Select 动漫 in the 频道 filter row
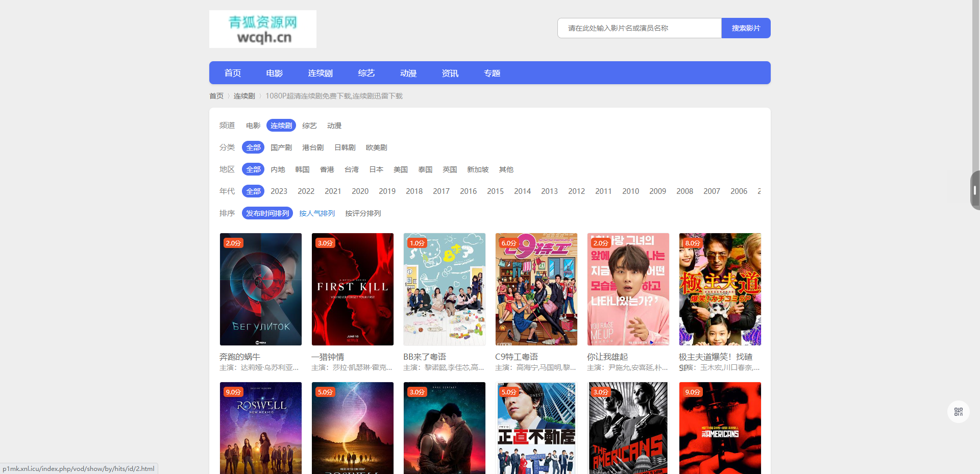 pyautogui.click(x=334, y=126)
